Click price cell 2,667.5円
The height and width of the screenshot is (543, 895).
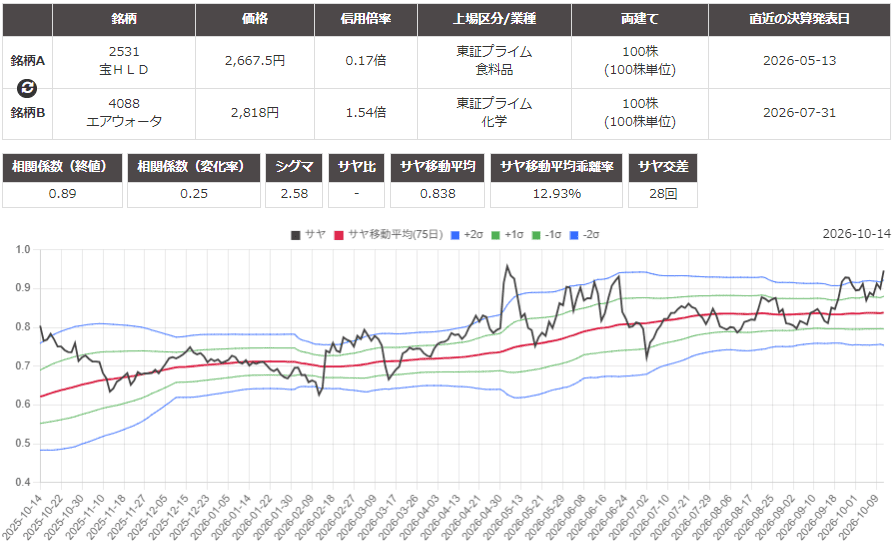click(x=255, y=61)
